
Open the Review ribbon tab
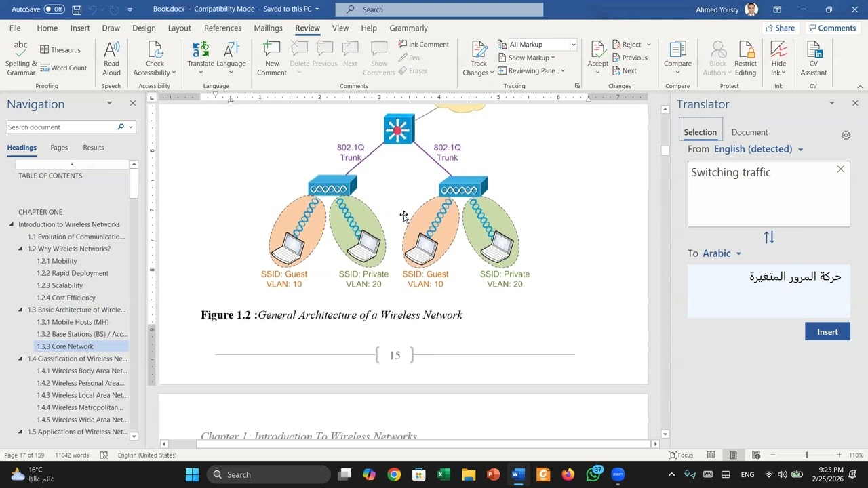307,28
